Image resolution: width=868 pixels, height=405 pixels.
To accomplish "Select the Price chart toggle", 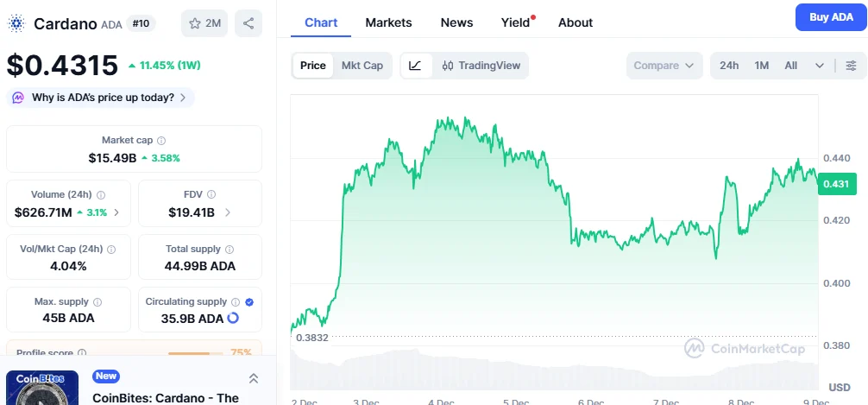I will pyautogui.click(x=313, y=66).
